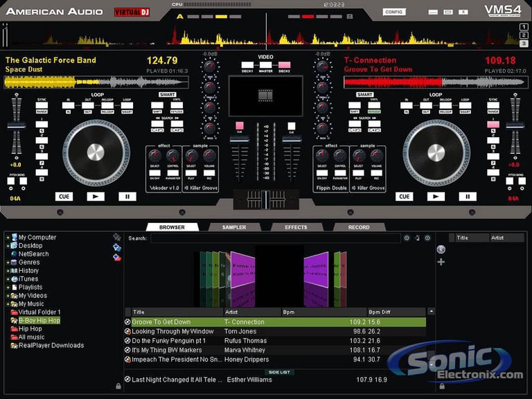Switch to the RECORD tab
This screenshot has width=532, height=399.
[359, 227]
